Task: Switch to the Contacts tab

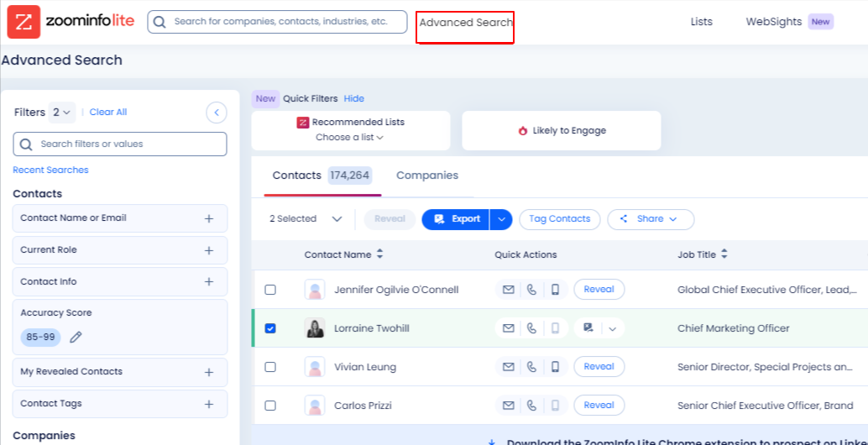Action: click(322, 175)
